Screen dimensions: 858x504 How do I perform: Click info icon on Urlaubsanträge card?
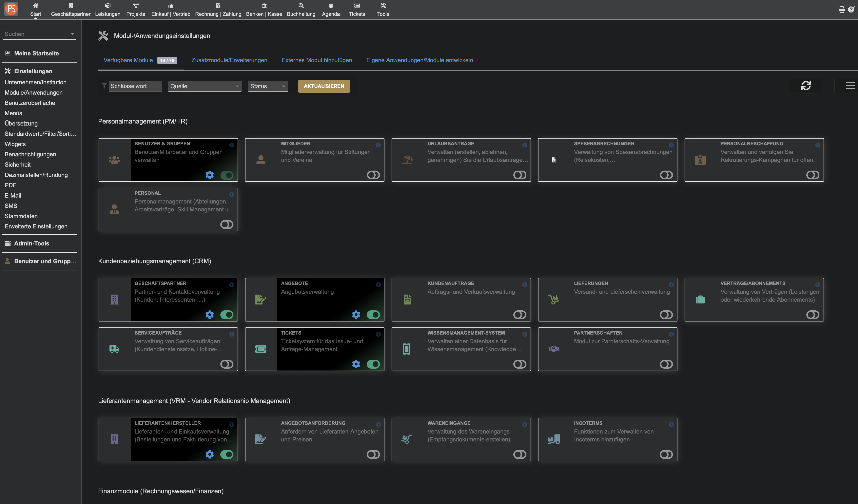pos(525,145)
